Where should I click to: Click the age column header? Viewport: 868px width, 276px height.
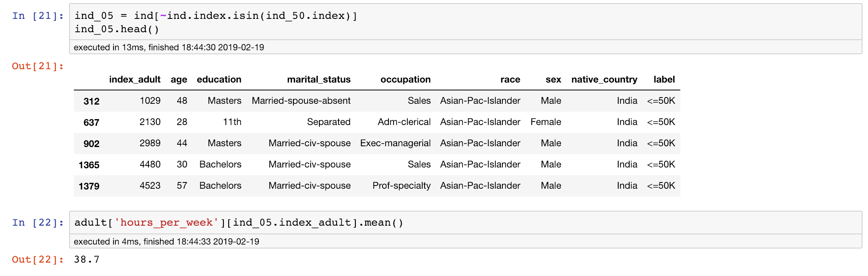(179, 79)
